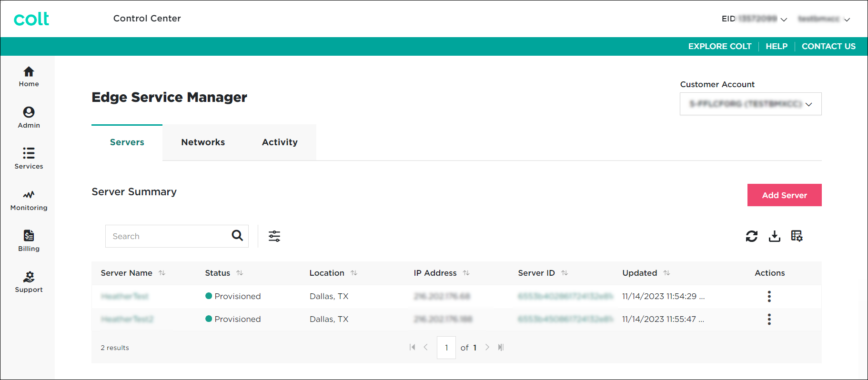Open table column settings icon
Viewport: 868px width, 380px height.
[797, 236]
